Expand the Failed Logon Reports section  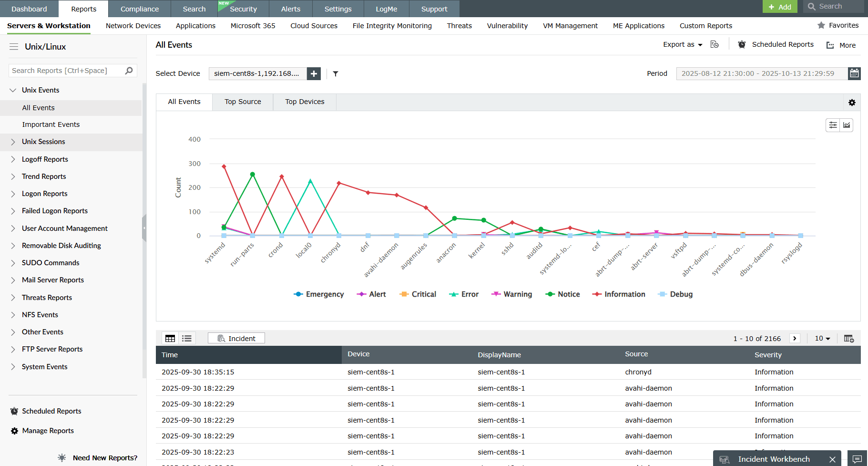(x=54, y=210)
